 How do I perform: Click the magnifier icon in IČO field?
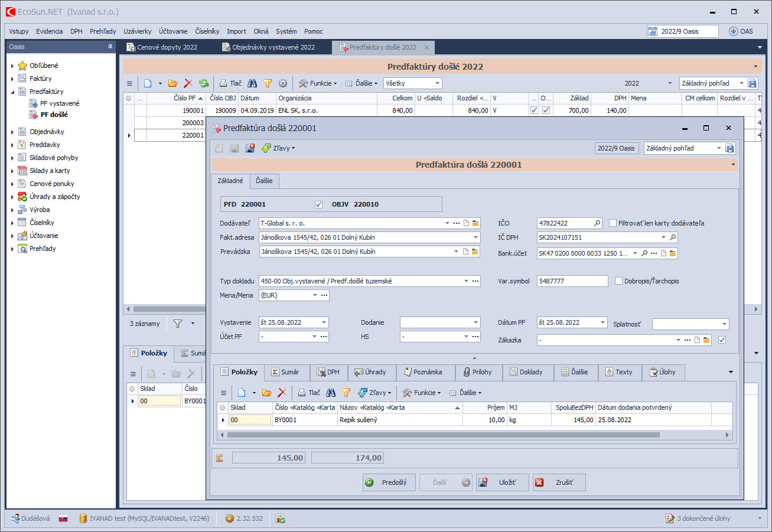coord(597,223)
